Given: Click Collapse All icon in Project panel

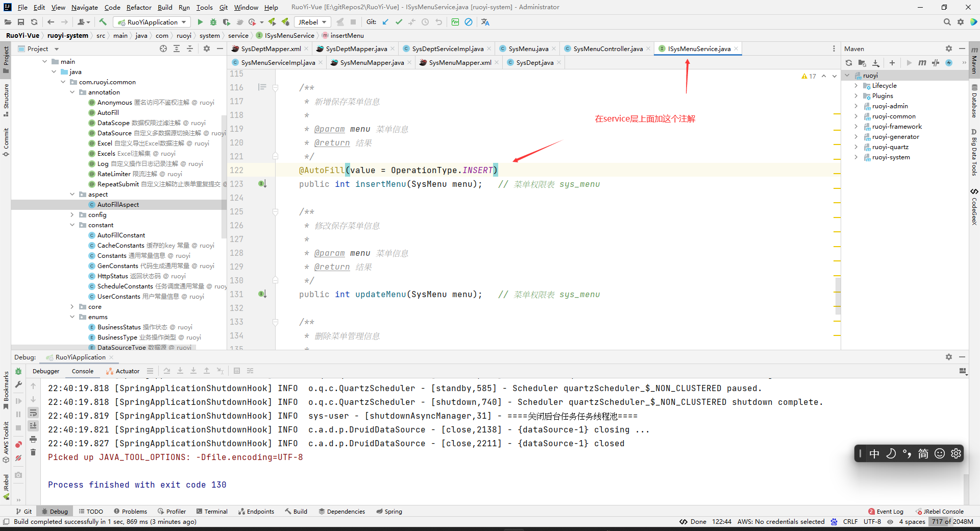Looking at the screenshot, I should tap(189, 49).
